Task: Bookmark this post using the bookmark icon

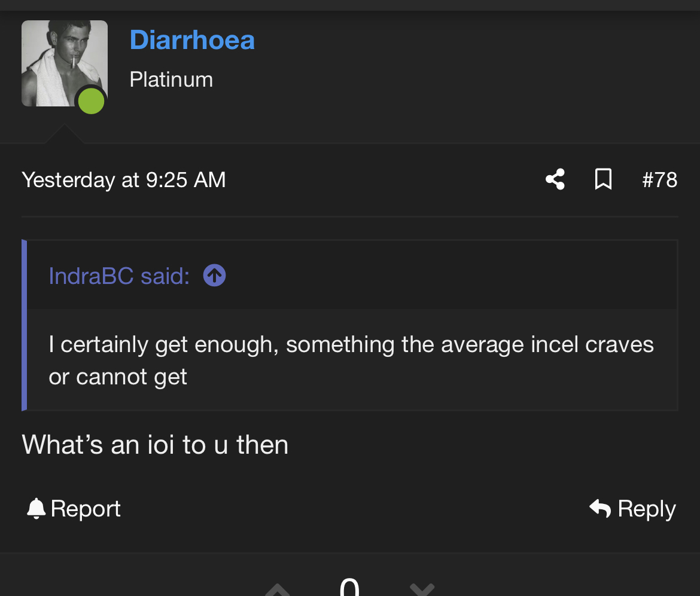Action: click(x=603, y=179)
